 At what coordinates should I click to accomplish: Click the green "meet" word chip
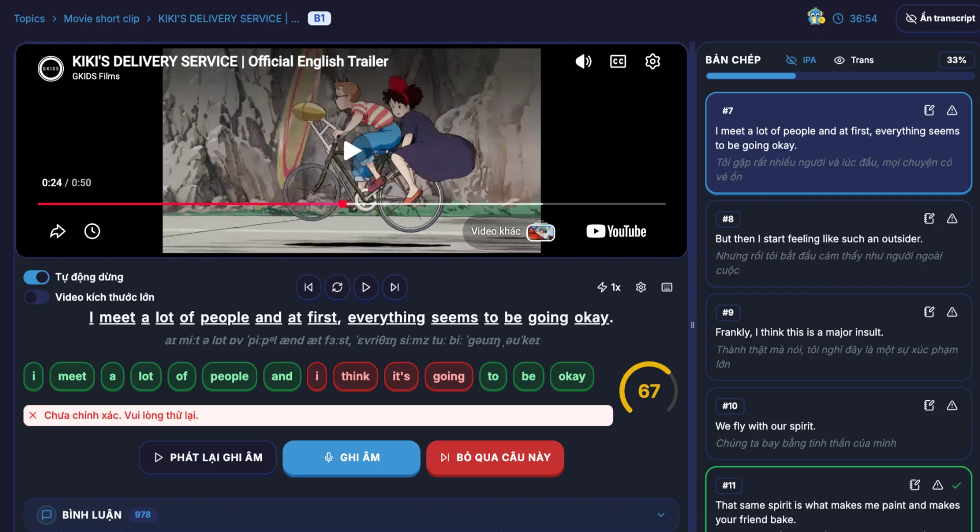tap(72, 376)
